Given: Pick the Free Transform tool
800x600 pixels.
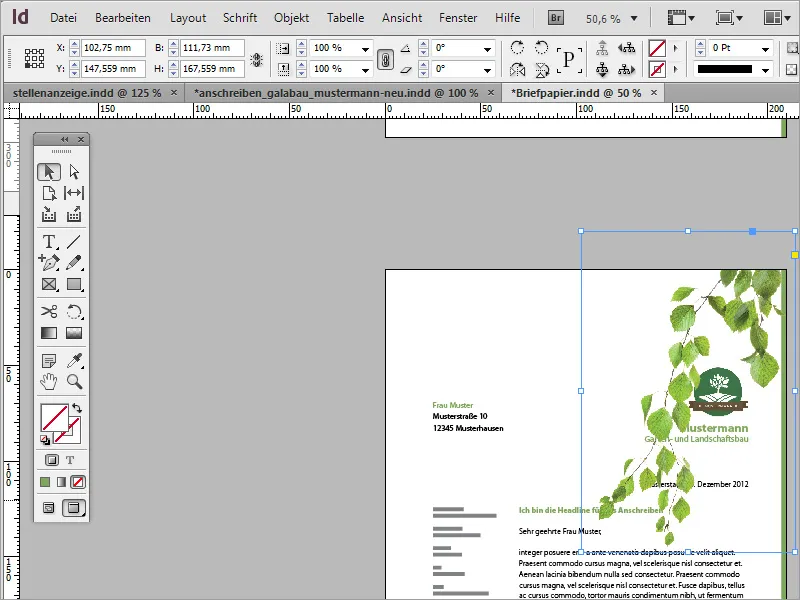Looking at the screenshot, I should point(74,311).
